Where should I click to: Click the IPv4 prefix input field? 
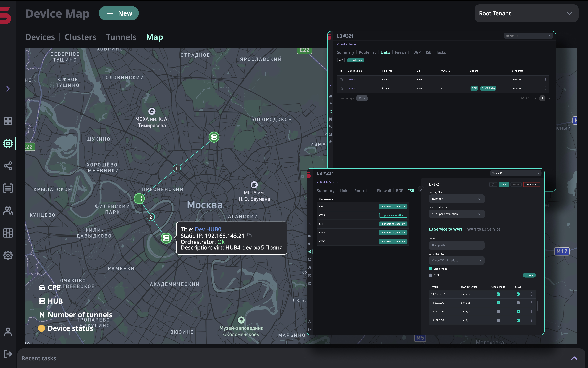tap(456, 245)
